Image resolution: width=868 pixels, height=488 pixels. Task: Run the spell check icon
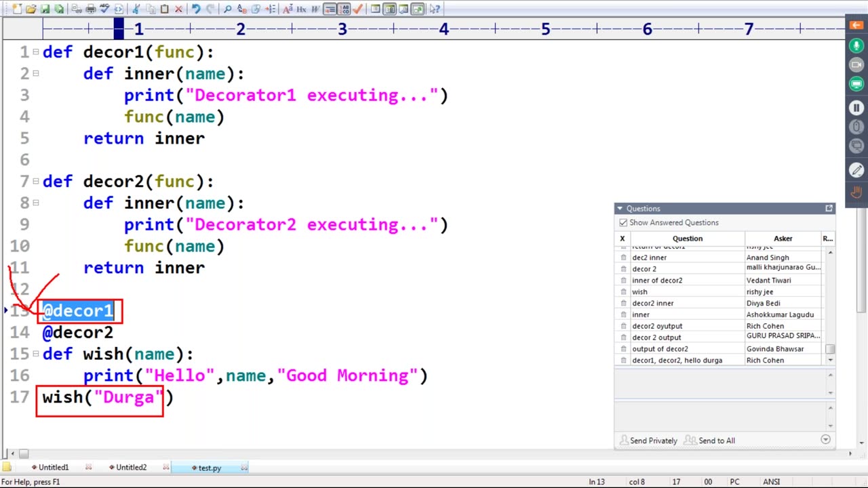[104, 9]
